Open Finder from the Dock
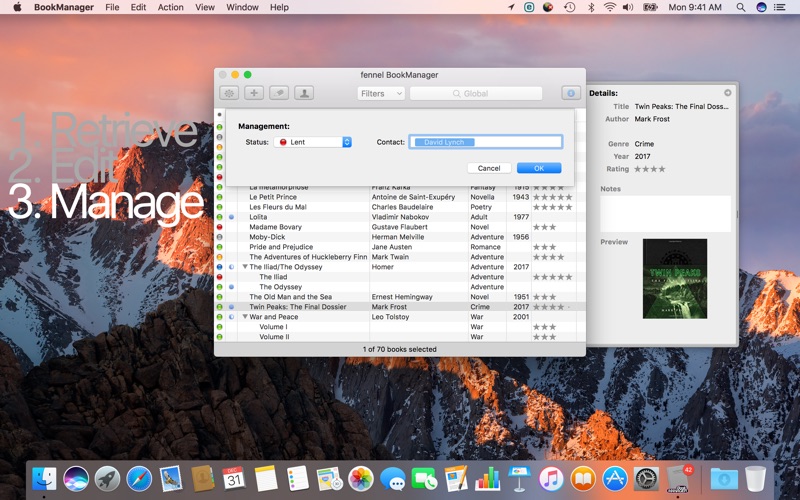The height and width of the screenshot is (500, 800). 44,479
